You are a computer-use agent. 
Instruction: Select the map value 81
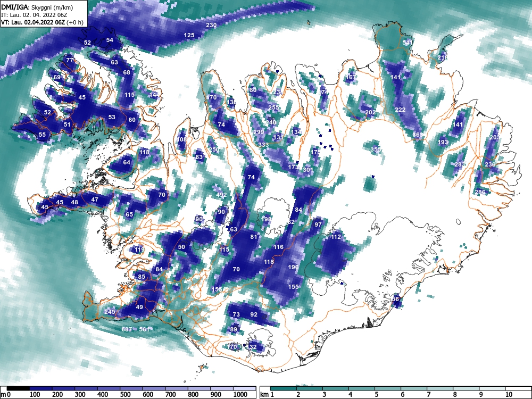point(254,237)
